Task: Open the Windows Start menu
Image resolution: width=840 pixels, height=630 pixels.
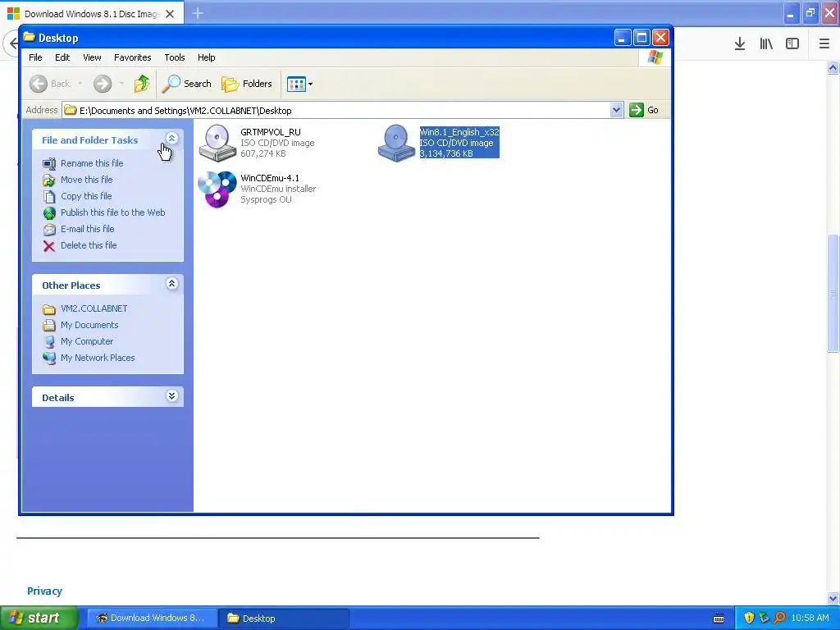Action: [39, 618]
